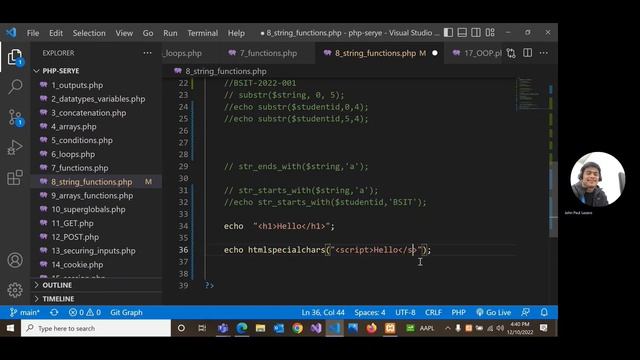Expand the OUTLINE section
Screen dimensions: 640x360
[96, 285]
